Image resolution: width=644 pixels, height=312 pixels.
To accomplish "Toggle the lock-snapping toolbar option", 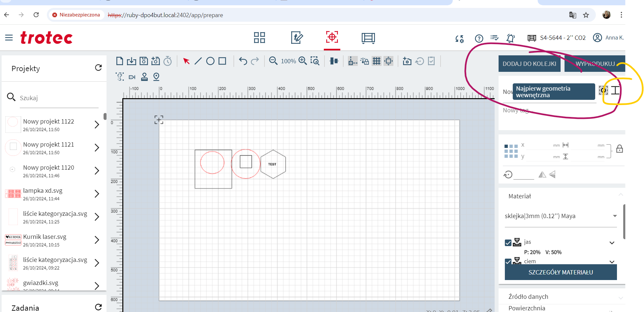I will coord(365,61).
